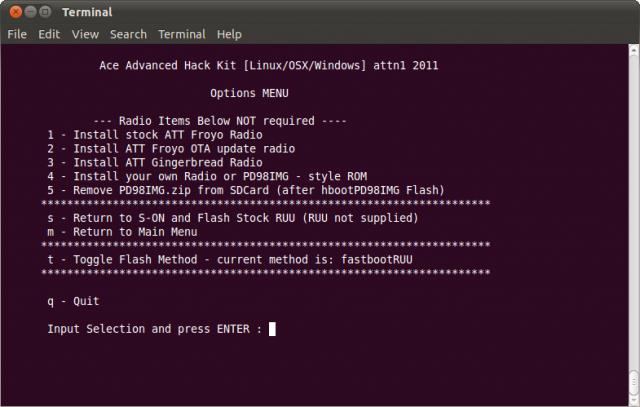The width and height of the screenshot is (640, 407).
Task: Click the 'Install ATT Gingerbread Radio' line
Action: click(155, 162)
